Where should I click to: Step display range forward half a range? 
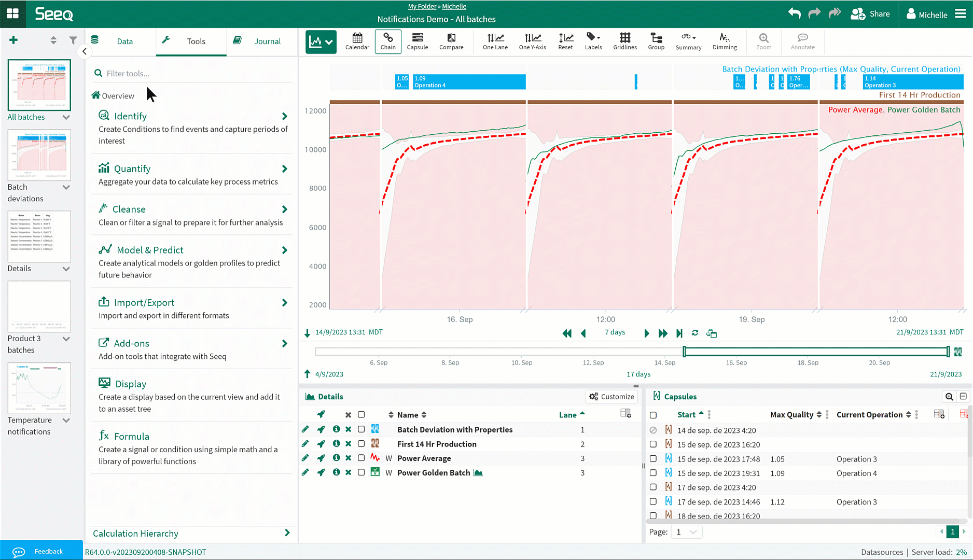pyautogui.click(x=646, y=333)
